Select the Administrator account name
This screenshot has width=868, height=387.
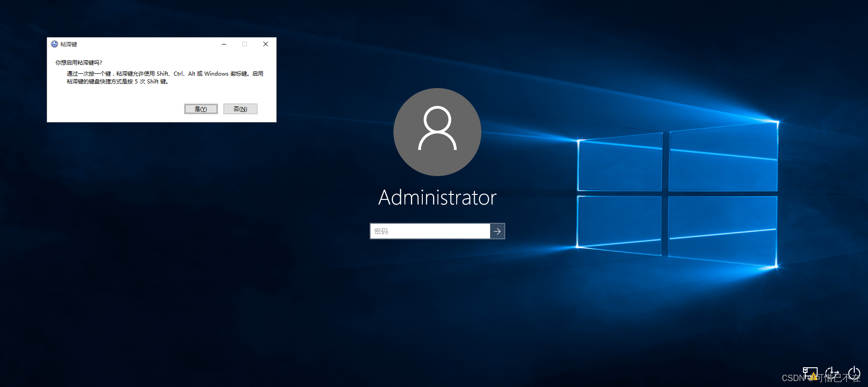437,198
